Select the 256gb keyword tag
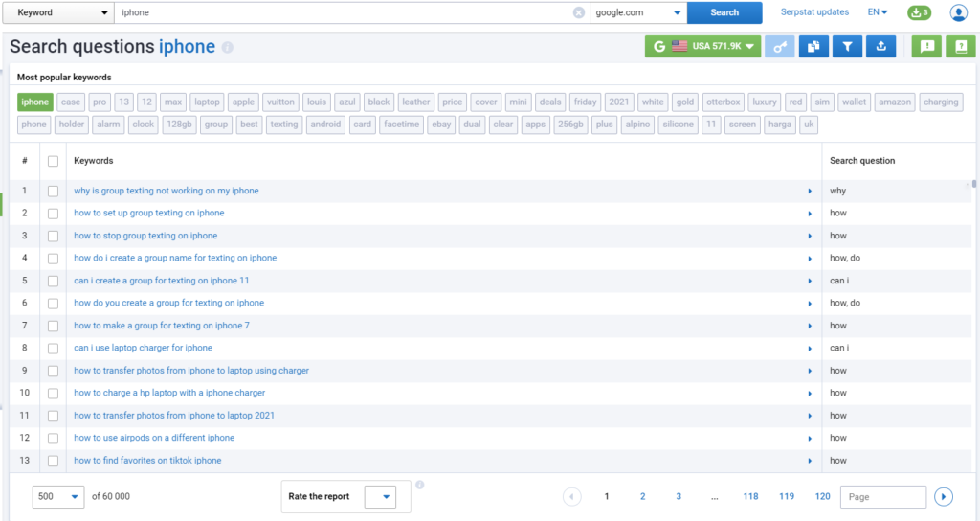This screenshot has height=521, width=980. (x=570, y=125)
